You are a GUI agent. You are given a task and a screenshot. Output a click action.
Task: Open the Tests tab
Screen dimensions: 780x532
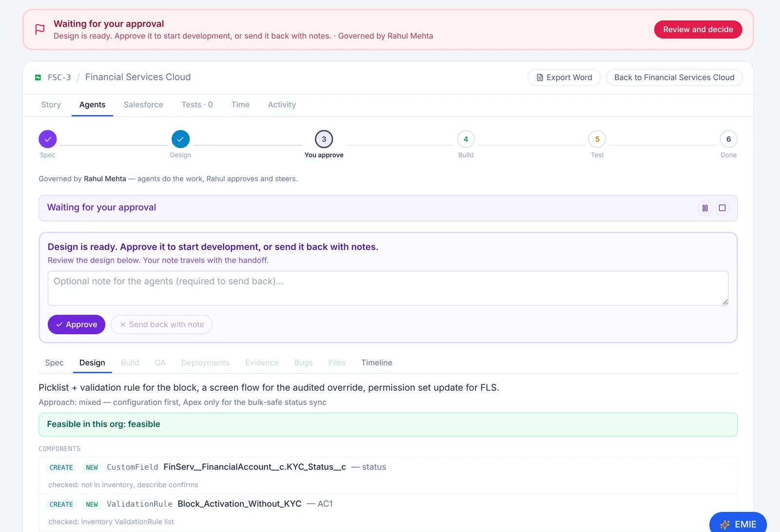(x=197, y=105)
